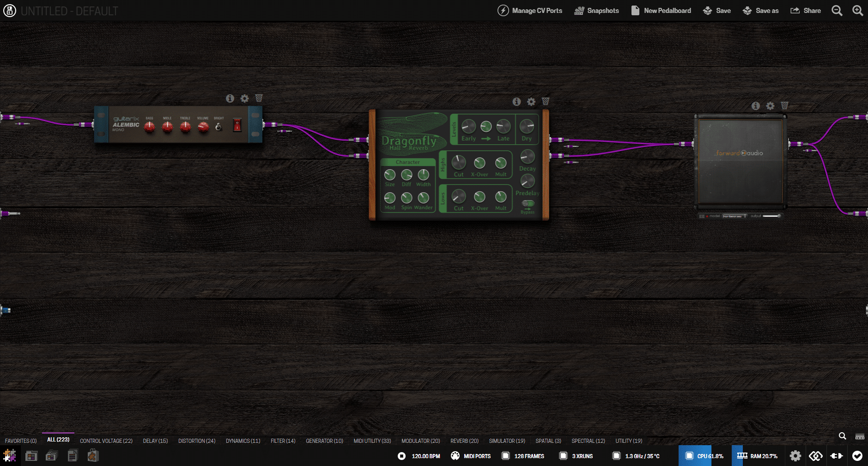
Task: Switch to the REVERB (20) category tab
Action: tap(464, 441)
